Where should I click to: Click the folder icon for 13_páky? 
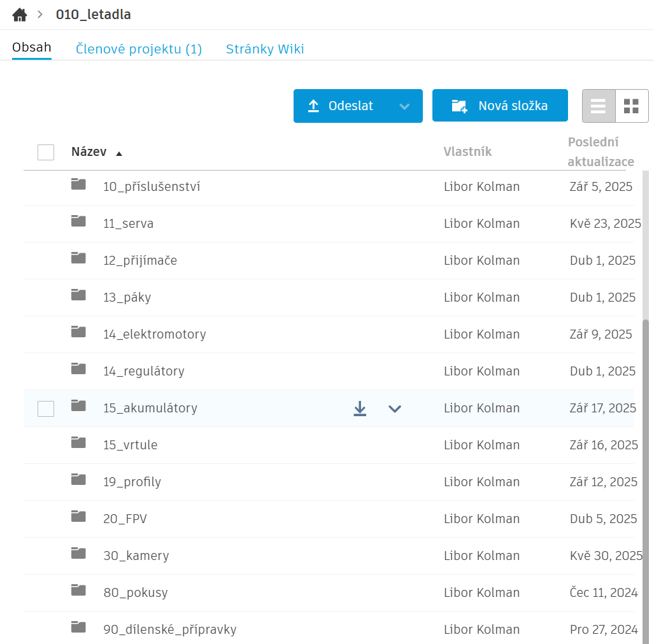coord(78,295)
